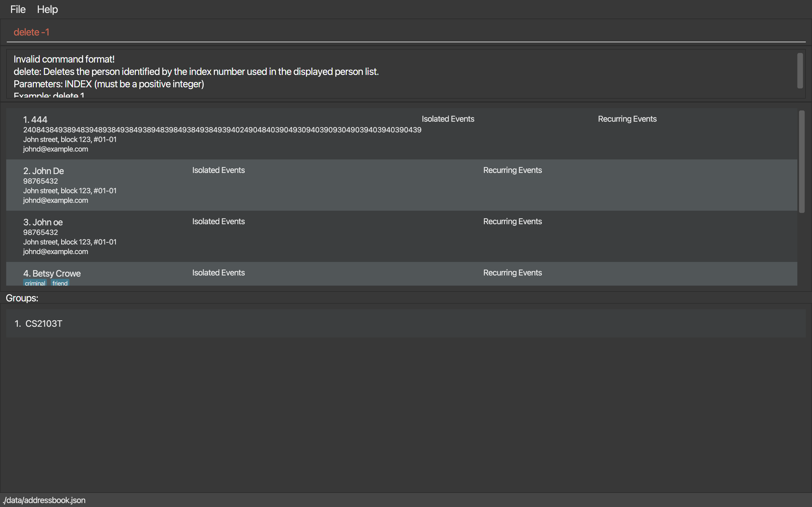
Task: Click the long phone number of person 444
Action: 222,130
